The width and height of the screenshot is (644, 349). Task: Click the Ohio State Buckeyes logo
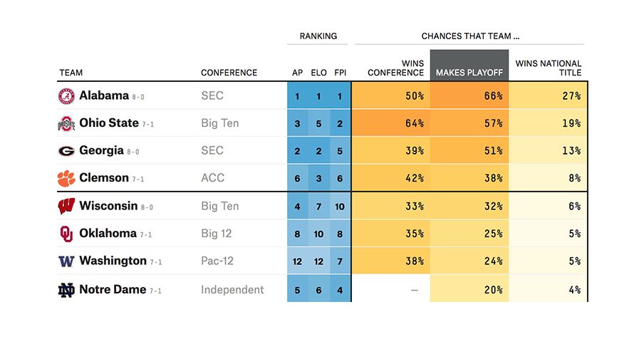point(66,124)
